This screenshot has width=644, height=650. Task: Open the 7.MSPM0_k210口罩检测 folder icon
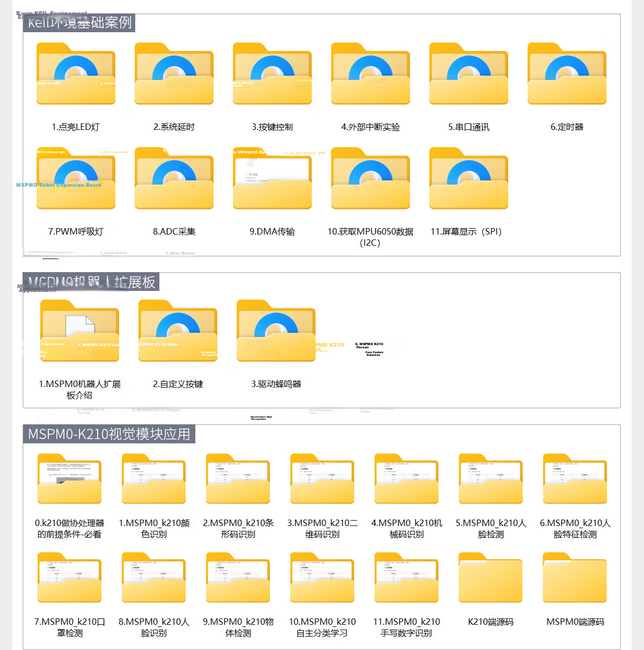click(69, 578)
